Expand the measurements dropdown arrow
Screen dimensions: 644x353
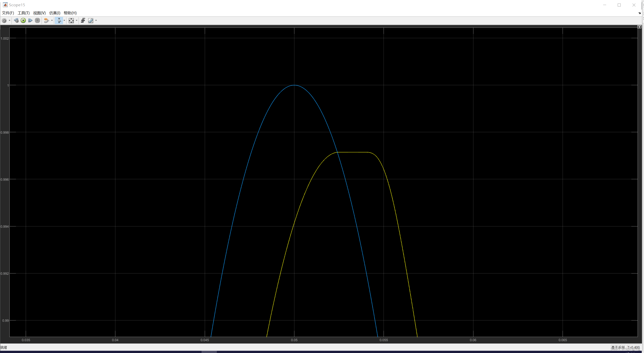[x=96, y=21]
